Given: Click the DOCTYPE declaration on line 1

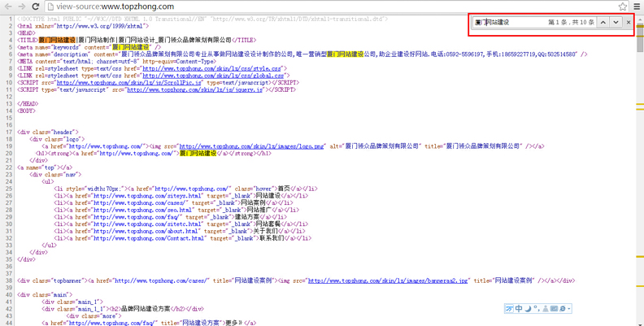Looking at the screenshot, I should click(x=202, y=19).
